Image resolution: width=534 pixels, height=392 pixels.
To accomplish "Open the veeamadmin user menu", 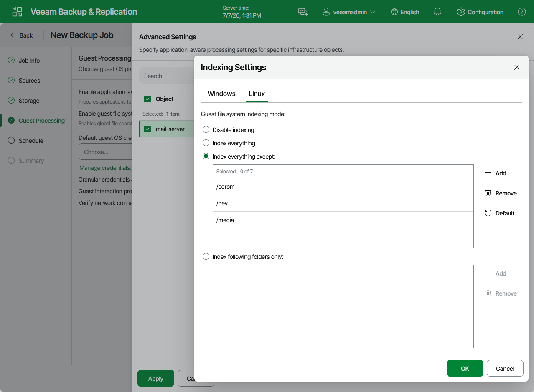I will [349, 12].
